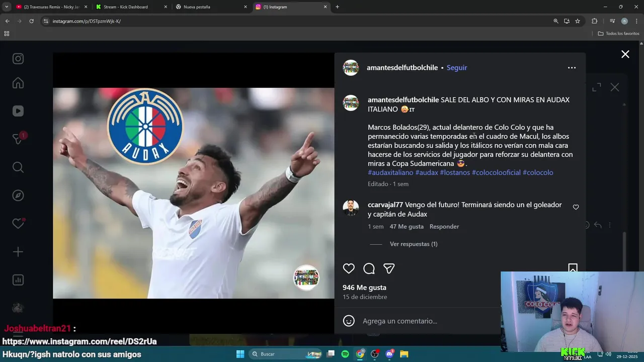Viewport: 644px width, 362px height.
Task: Open a new browser tab with plus
Action: [x=337, y=7]
